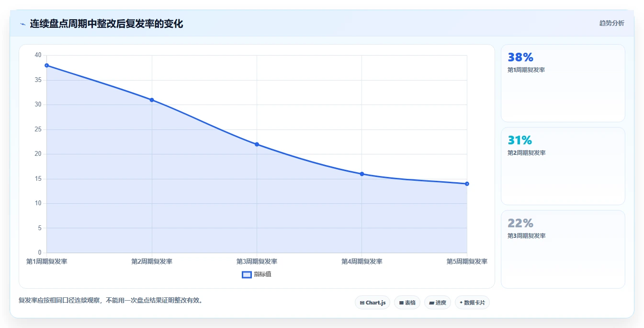Click the y-axis label 40
The height and width of the screenshot is (328, 644).
tap(38, 55)
